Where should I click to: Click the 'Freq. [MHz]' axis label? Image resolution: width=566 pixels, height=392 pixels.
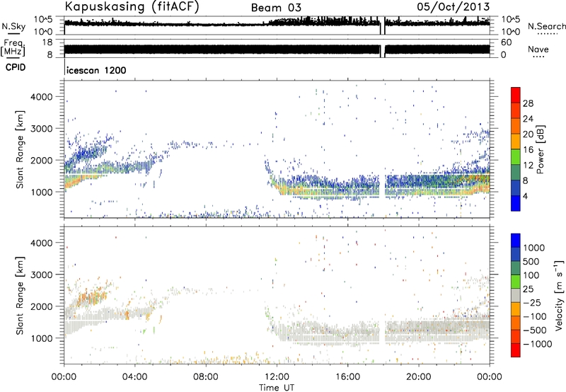click(13, 48)
